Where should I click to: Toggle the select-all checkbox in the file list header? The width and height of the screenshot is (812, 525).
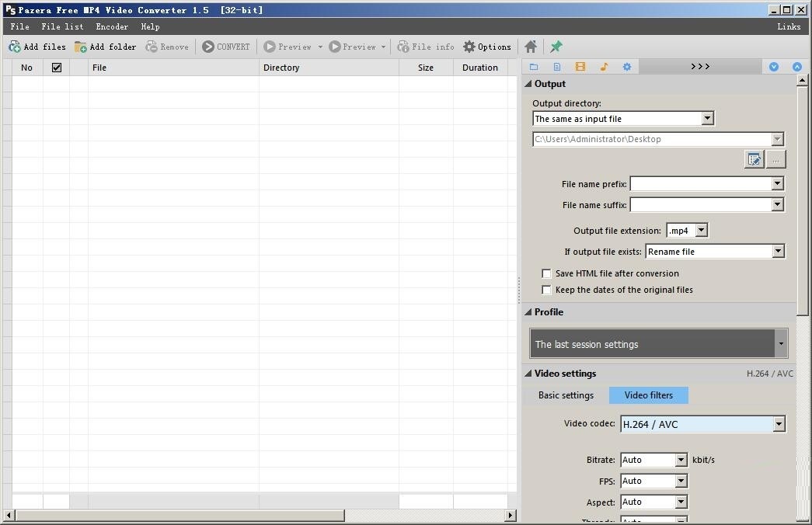pos(57,68)
